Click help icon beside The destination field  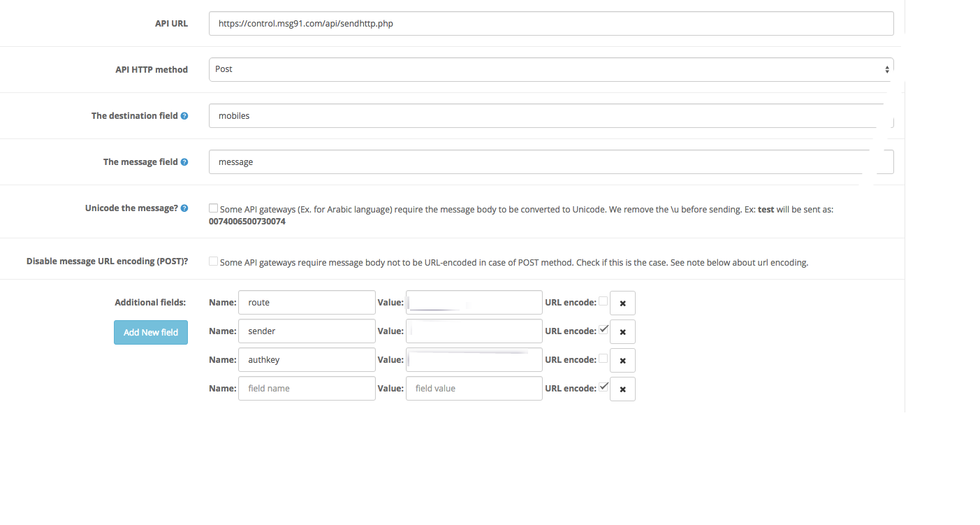[184, 116]
